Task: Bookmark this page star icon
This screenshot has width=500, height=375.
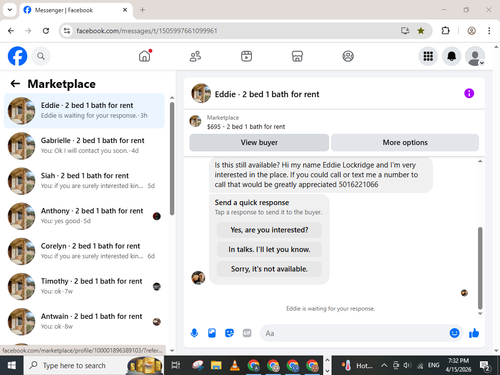Action: pyautogui.click(x=421, y=31)
